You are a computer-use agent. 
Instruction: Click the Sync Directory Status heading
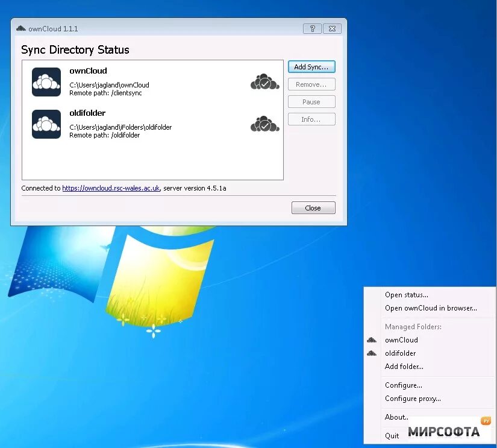75,50
